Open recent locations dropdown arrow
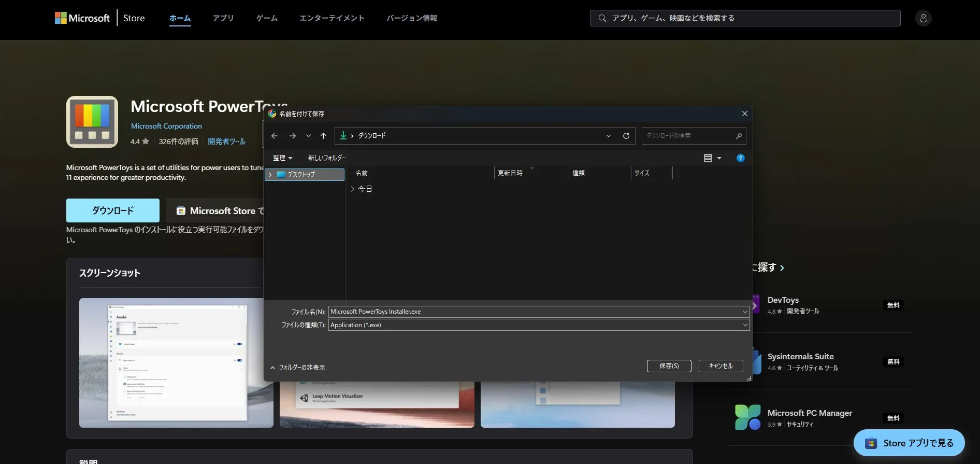This screenshot has height=464, width=980. click(308, 136)
